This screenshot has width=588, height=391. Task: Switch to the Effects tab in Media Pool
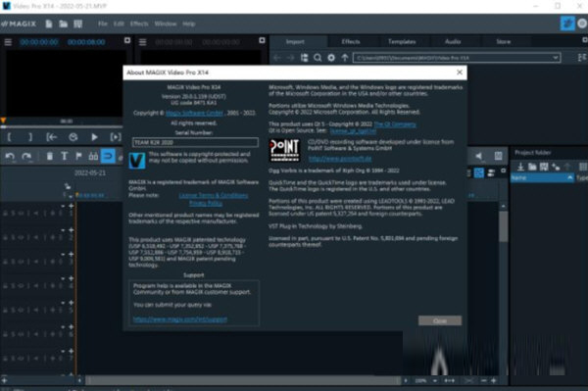351,41
